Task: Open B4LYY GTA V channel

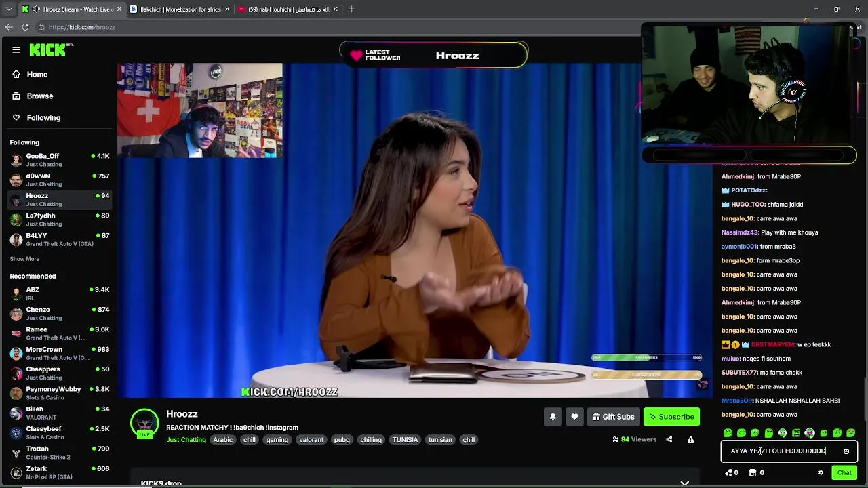Action: (x=60, y=239)
